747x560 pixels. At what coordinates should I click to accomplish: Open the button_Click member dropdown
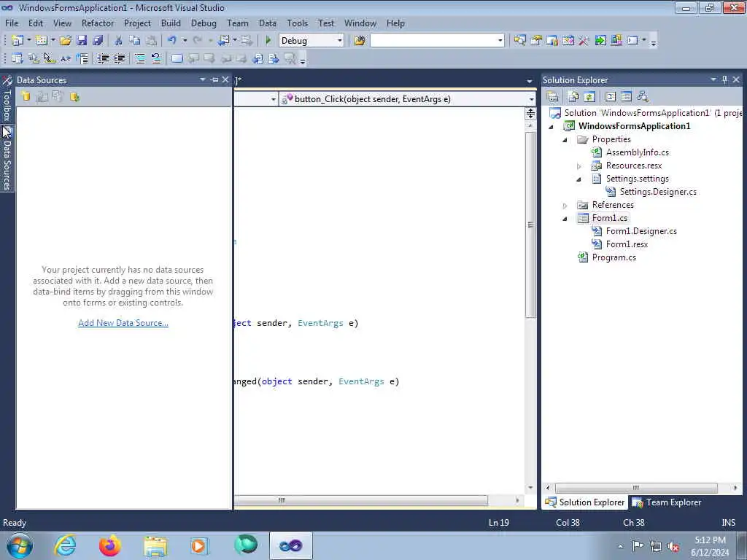click(531, 99)
